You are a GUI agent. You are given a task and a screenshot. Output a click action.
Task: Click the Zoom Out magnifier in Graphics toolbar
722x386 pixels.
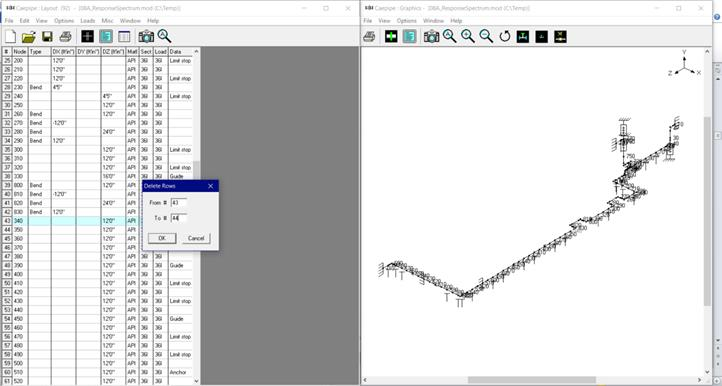[x=486, y=36]
